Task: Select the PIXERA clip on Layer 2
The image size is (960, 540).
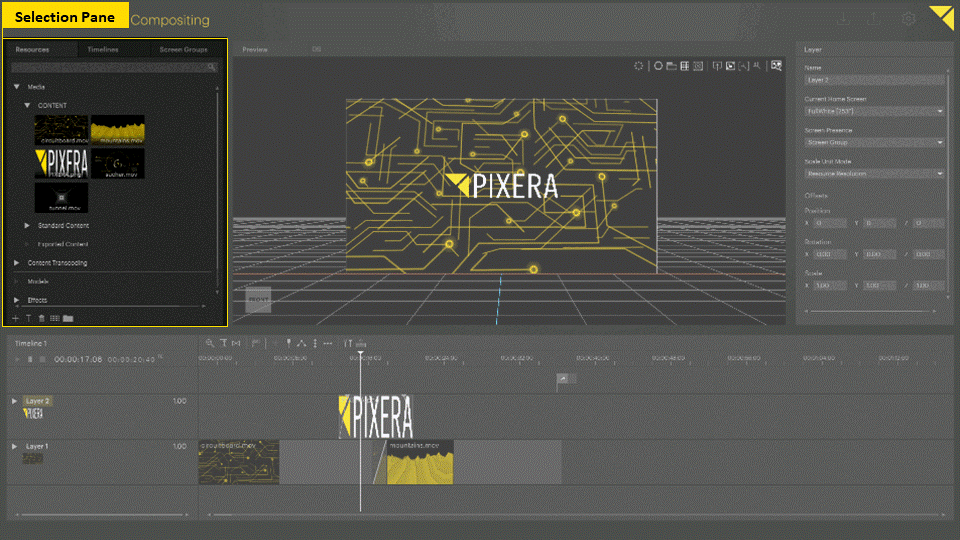Action: (x=376, y=416)
